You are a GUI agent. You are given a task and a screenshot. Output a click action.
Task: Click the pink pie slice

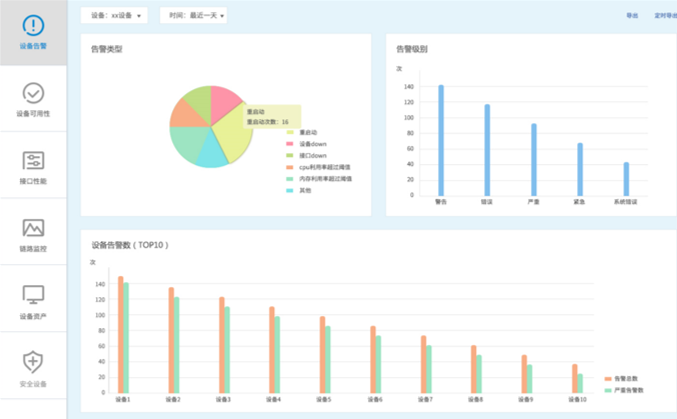[x=224, y=102]
